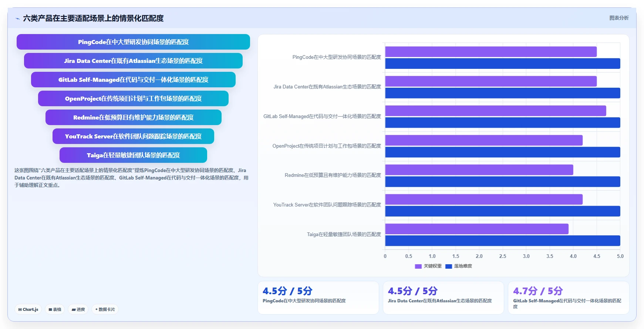
Task: Click the description paragraph starting with 这张图围绕
Action: 131,178
